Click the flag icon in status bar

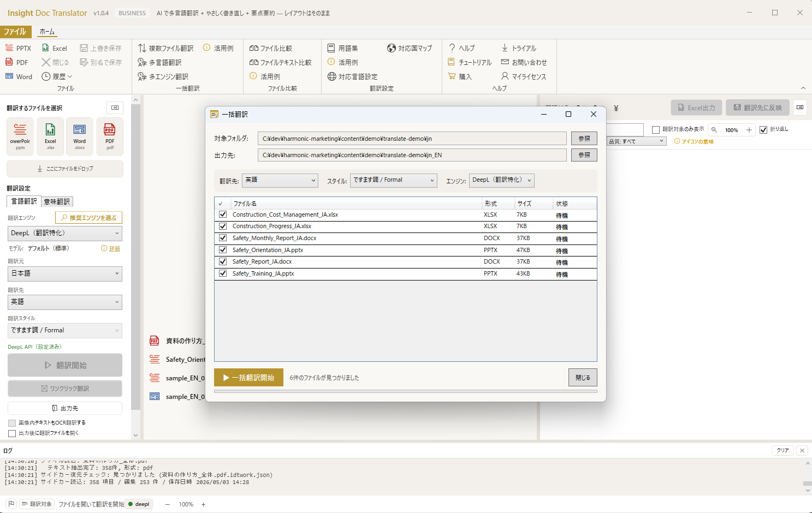11,504
